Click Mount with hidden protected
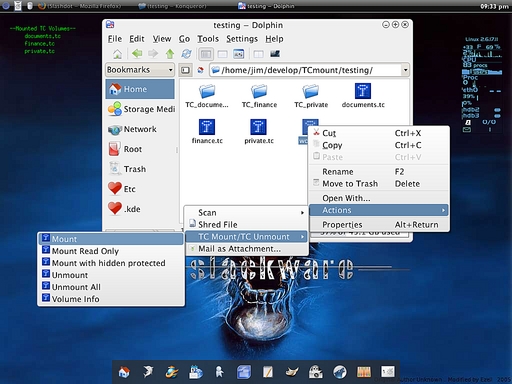This screenshot has width=512, height=384. coord(111,263)
